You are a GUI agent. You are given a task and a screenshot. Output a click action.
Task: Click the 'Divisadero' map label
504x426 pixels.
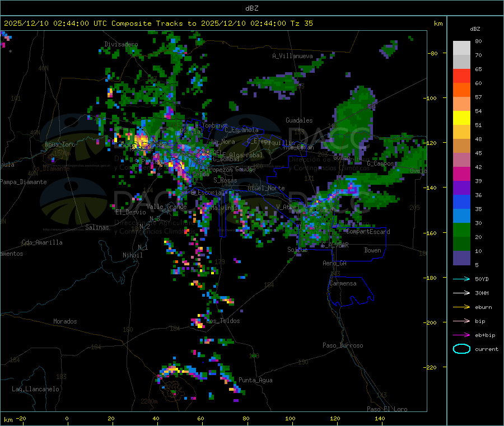pyautogui.click(x=121, y=44)
